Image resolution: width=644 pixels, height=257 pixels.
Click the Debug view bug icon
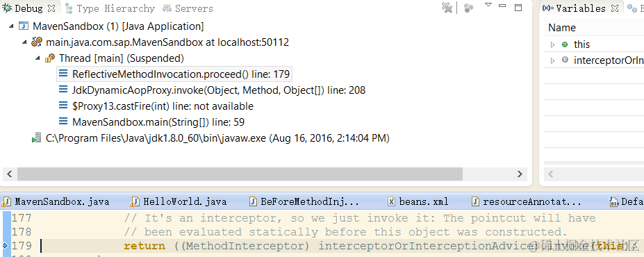pyautogui.click(x=7, y=8)
